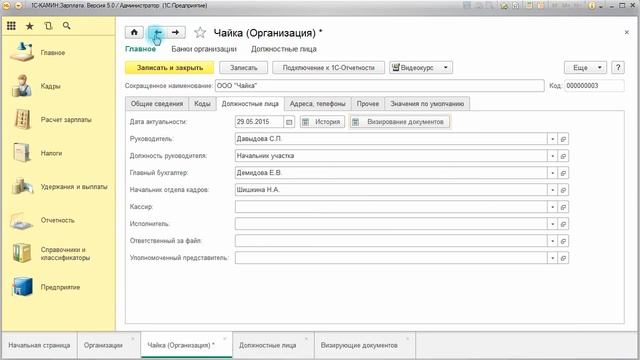This screenshot has width=640, height=360.
Task: Expand the Должность руководителя dropdown list
Action: pos(553,156)
